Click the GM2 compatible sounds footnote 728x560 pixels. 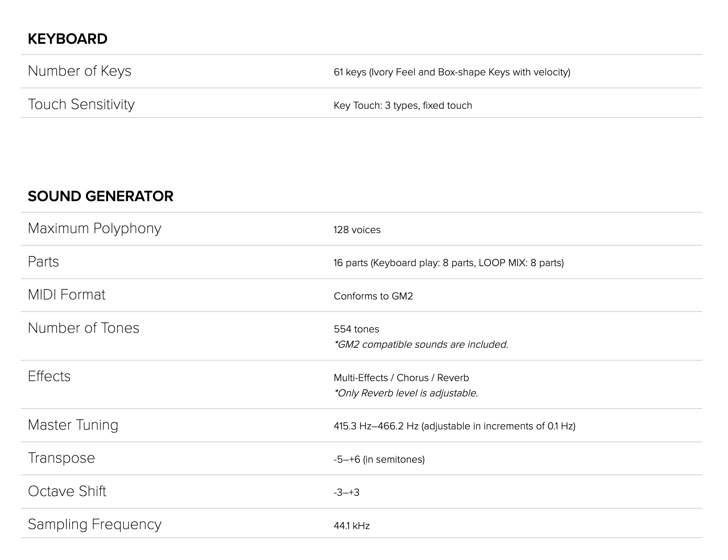[421, 344]
